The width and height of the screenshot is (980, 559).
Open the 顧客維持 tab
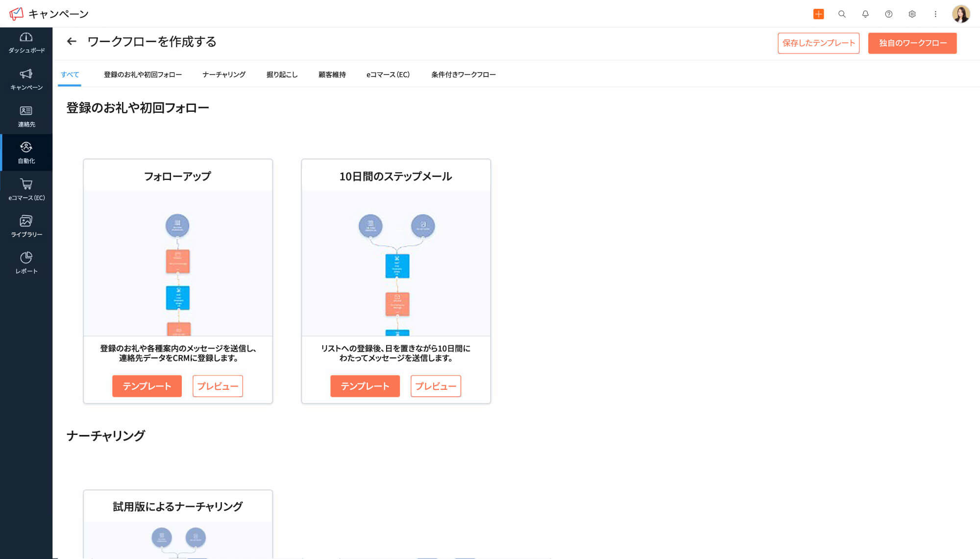[332, 75]
